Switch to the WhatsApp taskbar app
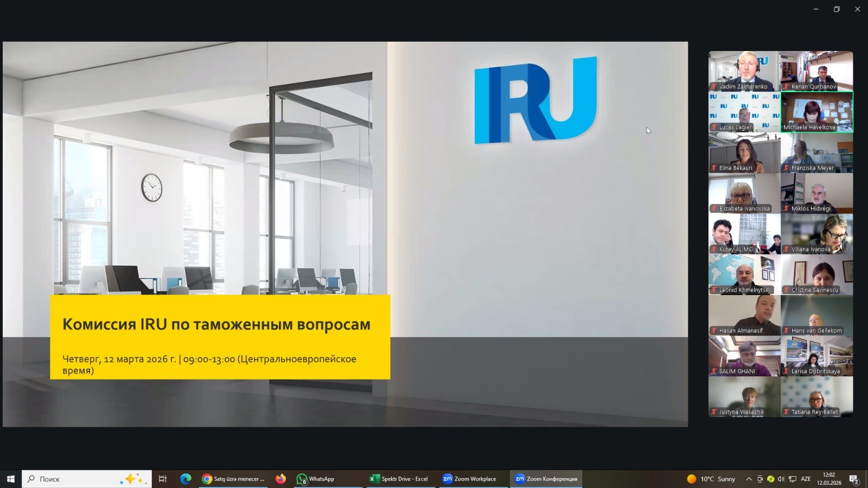The height and width of the screenshot is (488, 868). pyautogui.click(x=316, y=479)
